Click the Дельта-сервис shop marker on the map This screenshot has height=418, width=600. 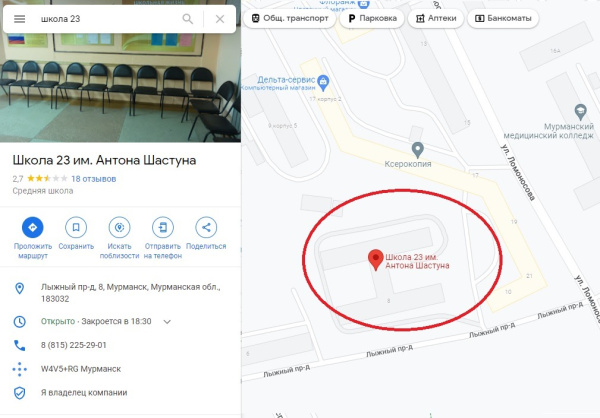[x=323, y=83]
